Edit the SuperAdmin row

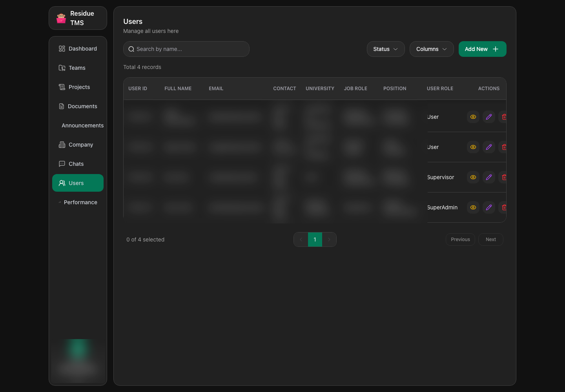(489, 207)
